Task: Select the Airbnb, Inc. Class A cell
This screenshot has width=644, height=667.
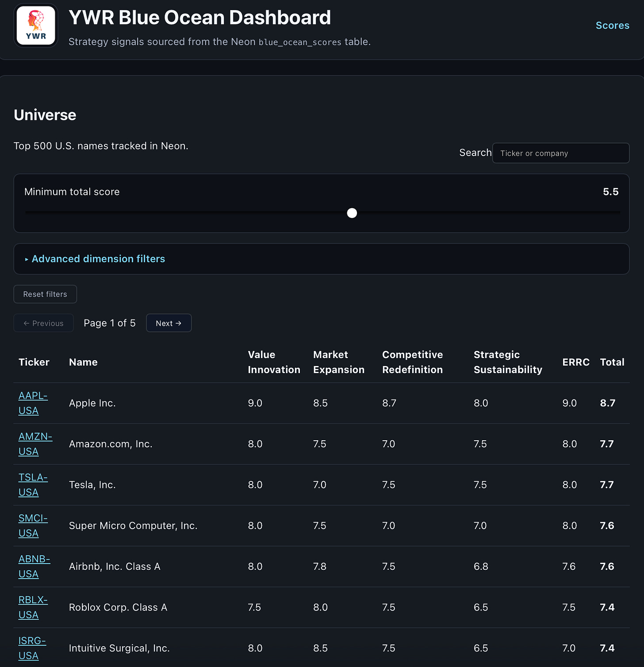Action: [115, 566]
